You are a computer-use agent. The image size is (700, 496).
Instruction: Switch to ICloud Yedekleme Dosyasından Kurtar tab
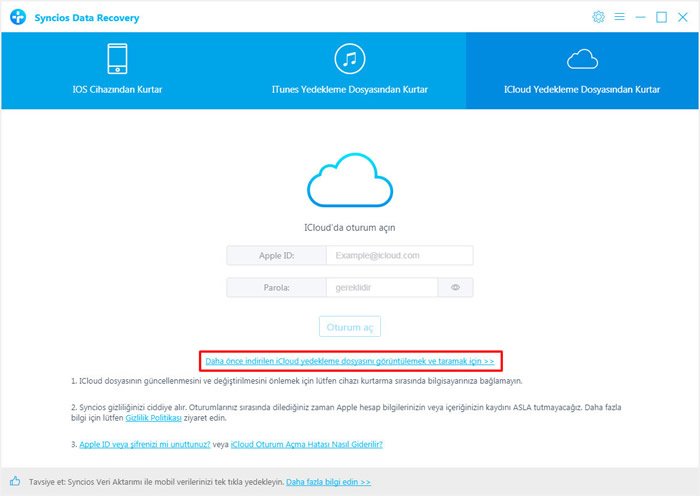(x=582, y=71)
